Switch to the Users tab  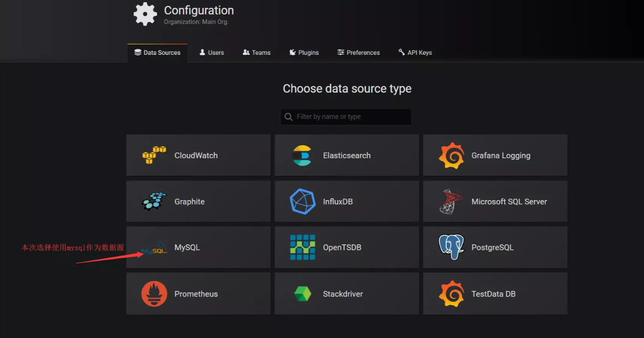211,53
